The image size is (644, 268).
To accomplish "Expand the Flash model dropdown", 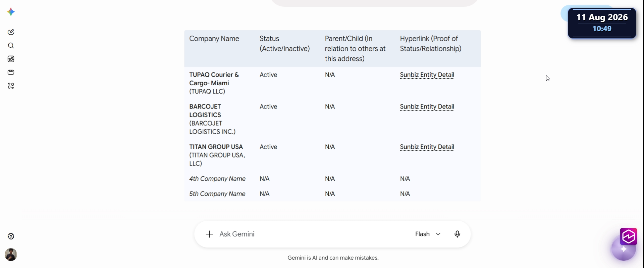I will coord(428,234).
